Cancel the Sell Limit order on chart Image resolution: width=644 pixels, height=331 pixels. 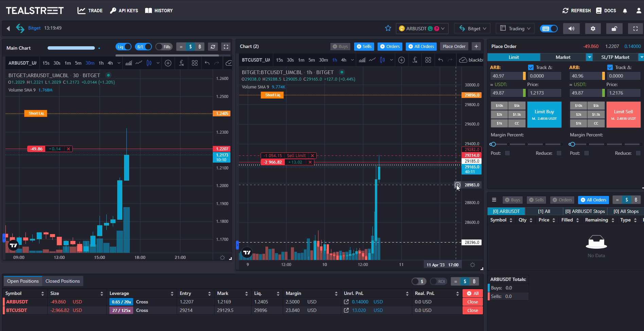coord(312,155)
